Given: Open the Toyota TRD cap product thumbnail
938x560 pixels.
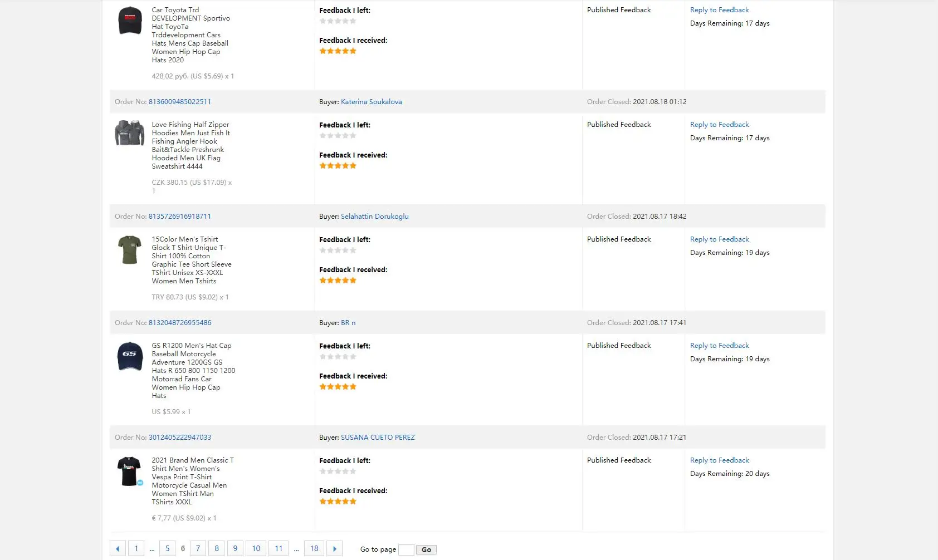Looking at the screenshot, I should point(130,21).
